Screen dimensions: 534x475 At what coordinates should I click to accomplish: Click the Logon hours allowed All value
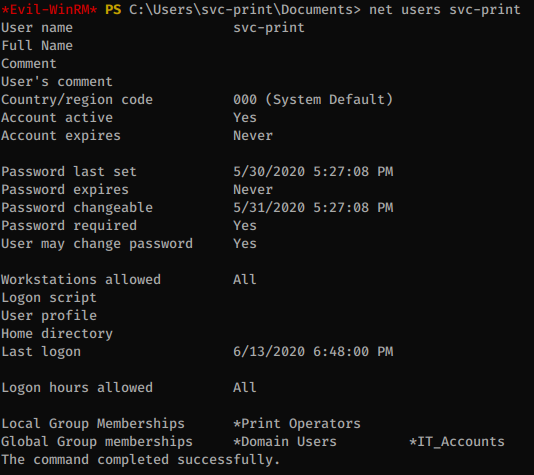[245, 387]
